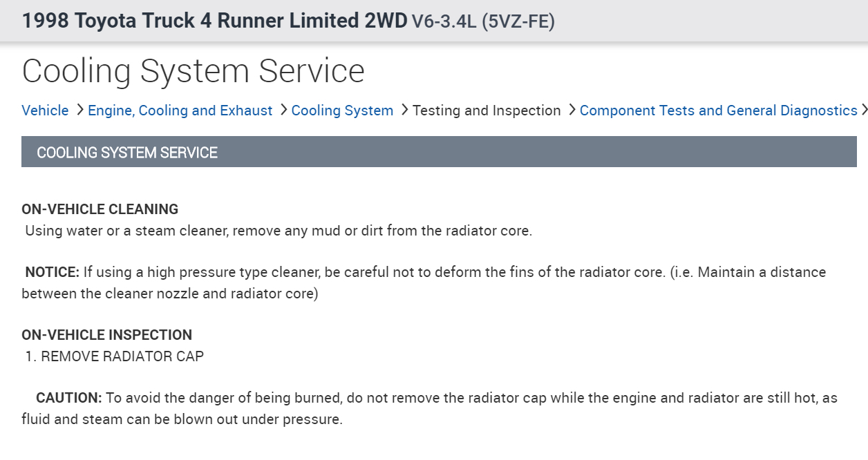Viewport: 868px width, 460px height.
Task: Click chevron arrow right after Vehicle breadcrumb
Action: [x=79, y=111]
